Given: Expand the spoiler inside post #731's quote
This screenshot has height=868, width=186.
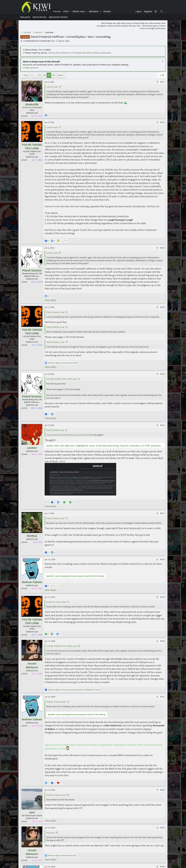Looking at the screenshot, I should point(77,714).
